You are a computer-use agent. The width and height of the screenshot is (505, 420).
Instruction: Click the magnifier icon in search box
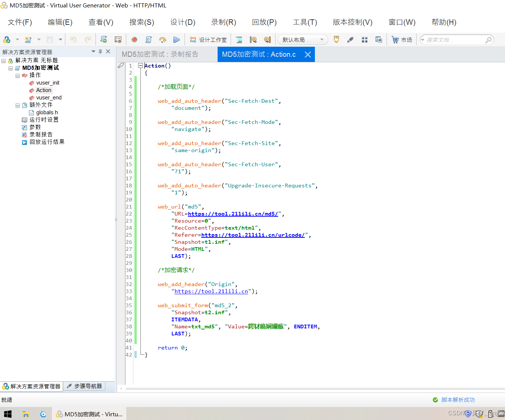pos(489,40)
